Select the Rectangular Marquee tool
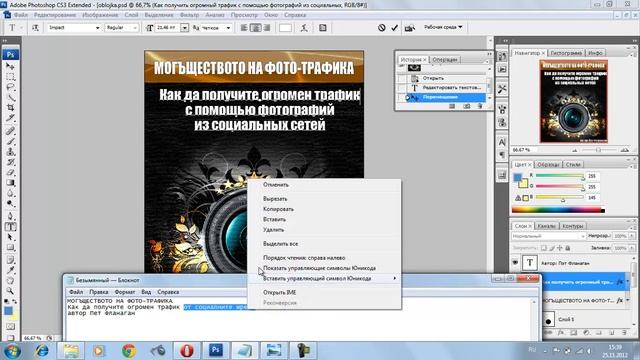This screenshot has height=360, width=640. [11, 77]
